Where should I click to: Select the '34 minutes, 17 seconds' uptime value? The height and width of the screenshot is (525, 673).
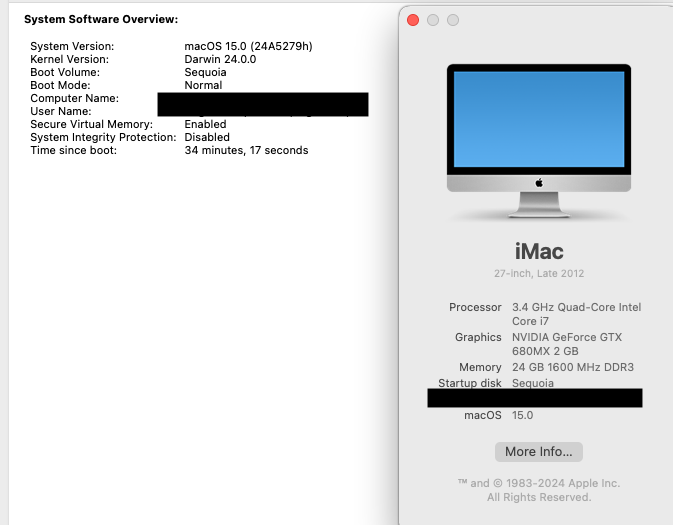coord(246,150)
